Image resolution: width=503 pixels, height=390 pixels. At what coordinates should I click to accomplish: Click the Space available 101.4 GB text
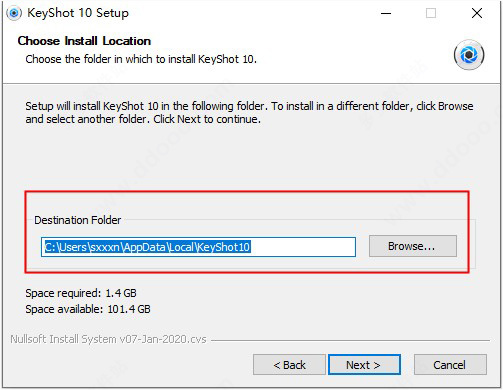click(x=88, y=309)
